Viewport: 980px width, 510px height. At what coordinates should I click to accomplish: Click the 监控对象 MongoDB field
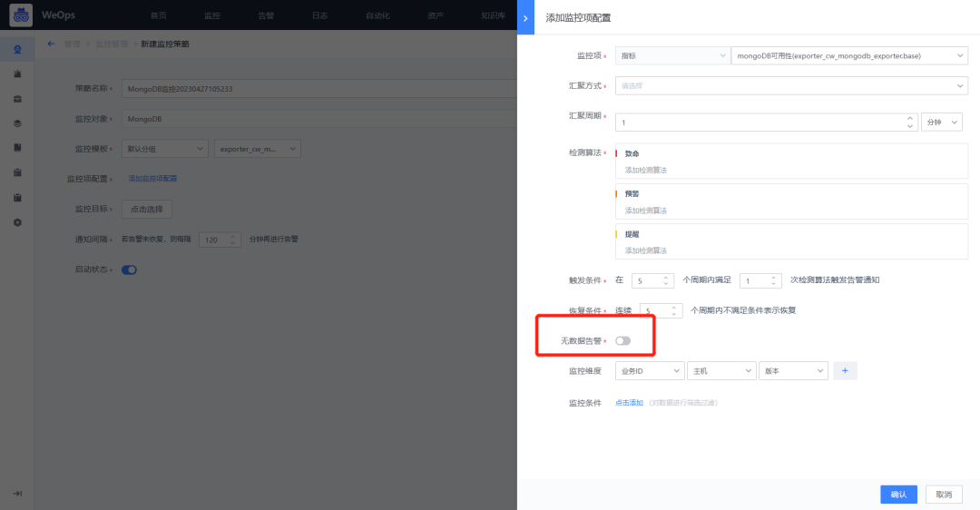(x=319, y=119)
